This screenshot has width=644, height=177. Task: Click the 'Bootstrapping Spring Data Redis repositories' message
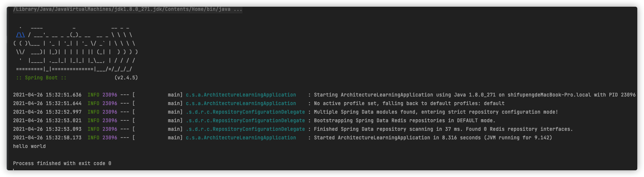coord(405,121)
